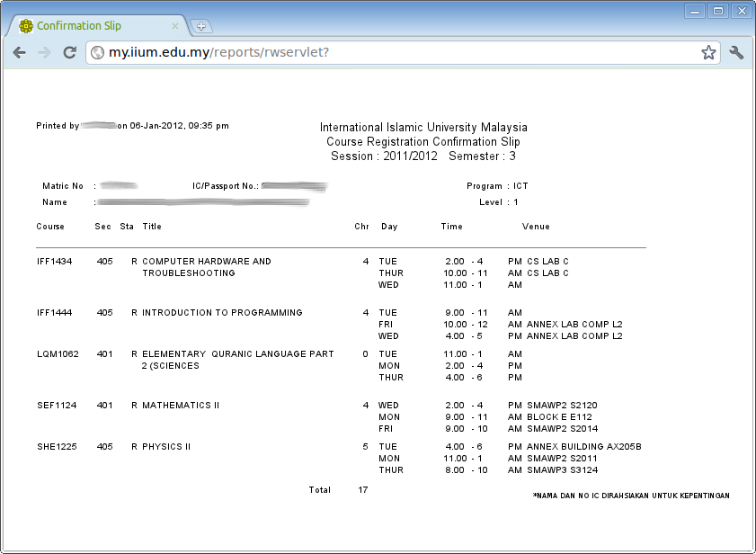Viewport: 756px width, 554px height.
Task: Click section 401 for SEF1124
Action: [x=104, y=406]
